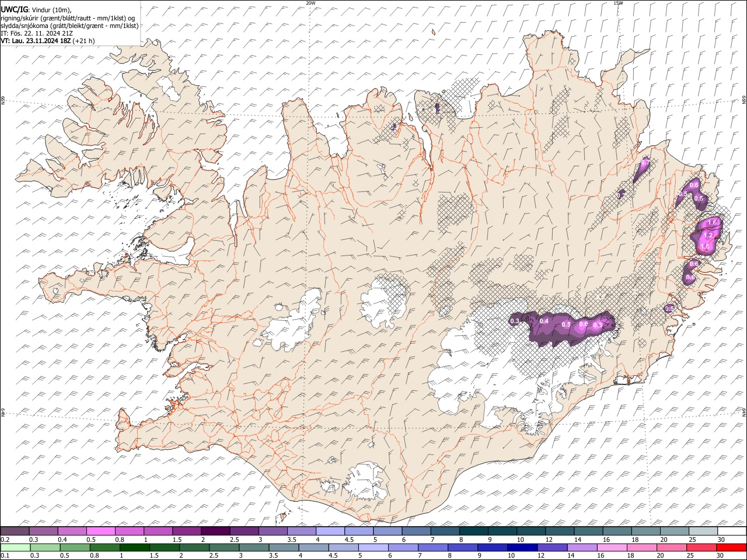The height and width of the screenshot is (560, 747).
Task: Click the '20W' longitude label
Action: [310, 3]
